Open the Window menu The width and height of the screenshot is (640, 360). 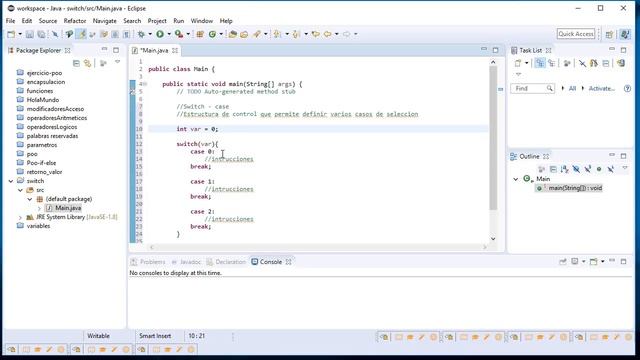(202, 21)
